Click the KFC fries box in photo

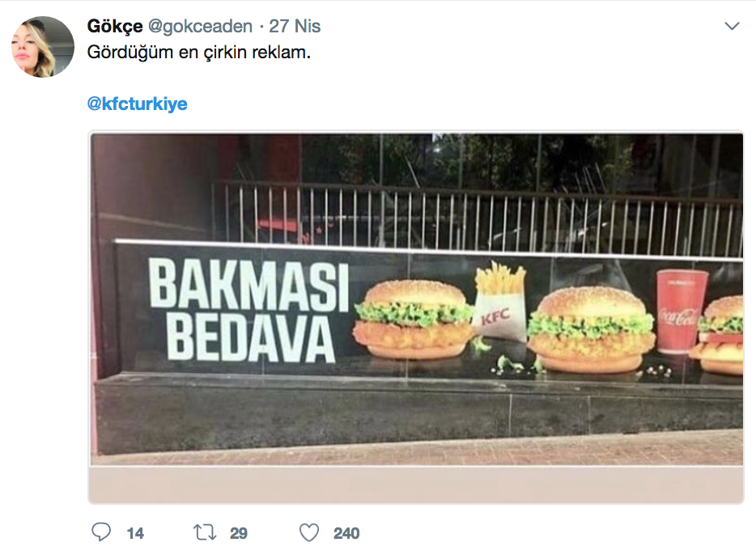click(500, 301)
